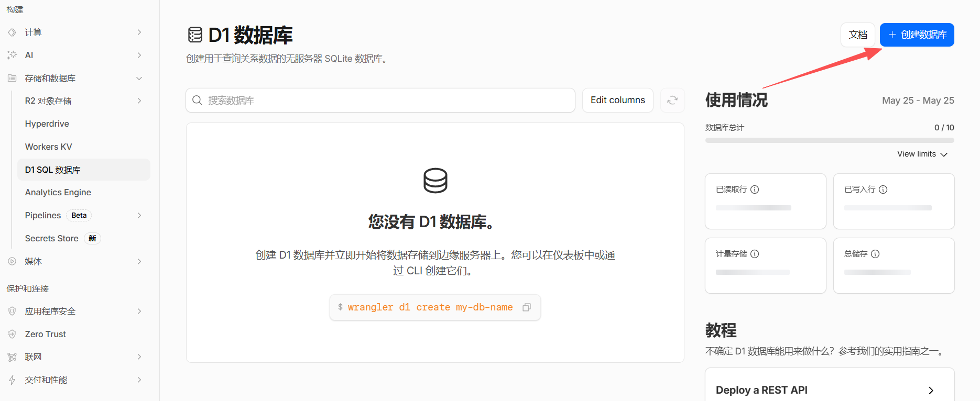Expand the 应用程序安全 chevron
980x401 pixels.
[139, 311]
